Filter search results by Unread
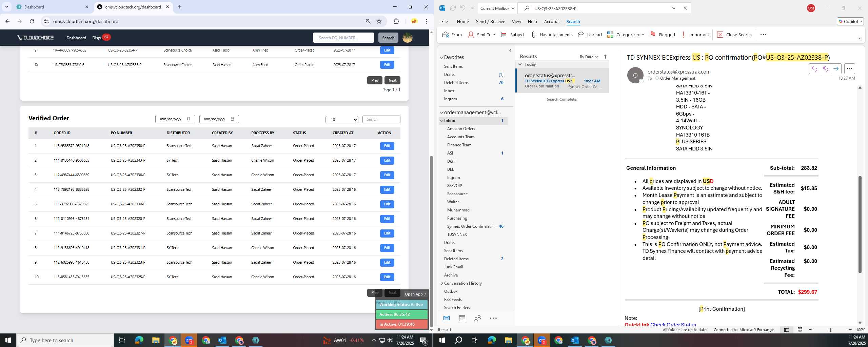This screenshot has height=347, width=868. click(590, 35)
